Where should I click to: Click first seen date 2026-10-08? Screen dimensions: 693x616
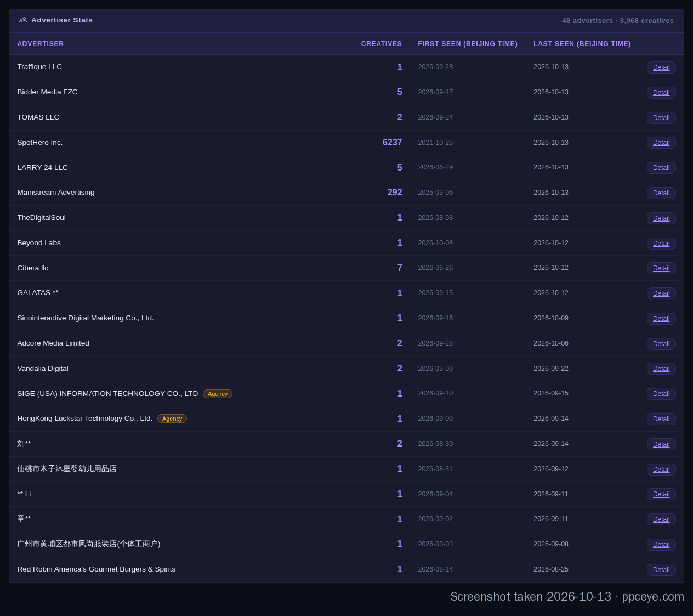[x=435, y=243]
